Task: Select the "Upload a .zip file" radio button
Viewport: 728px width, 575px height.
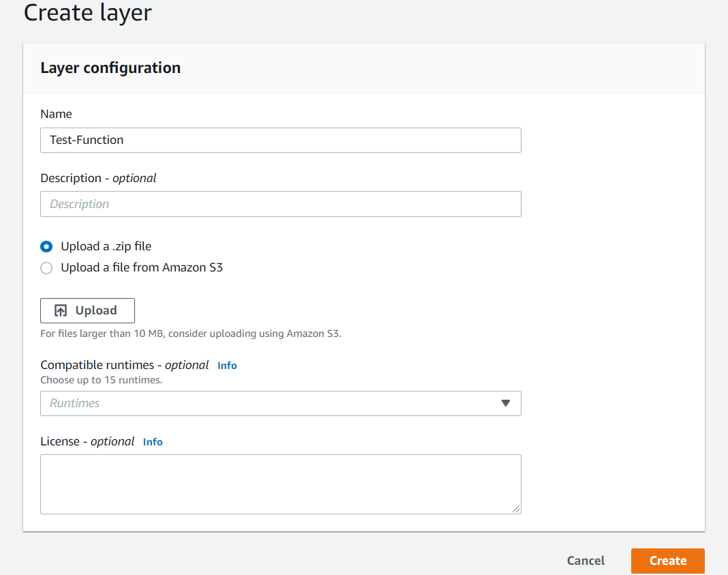Action: 46,246
